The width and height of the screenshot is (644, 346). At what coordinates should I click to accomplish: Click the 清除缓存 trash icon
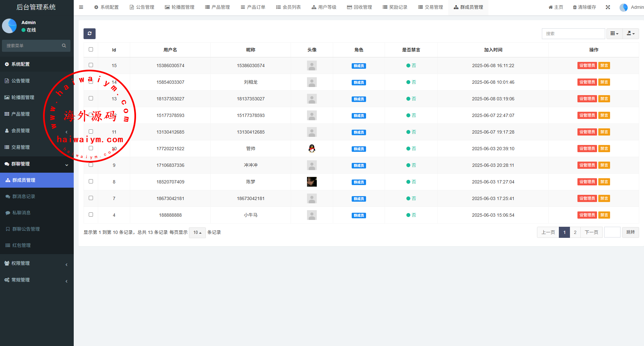(x=575, y=7)
